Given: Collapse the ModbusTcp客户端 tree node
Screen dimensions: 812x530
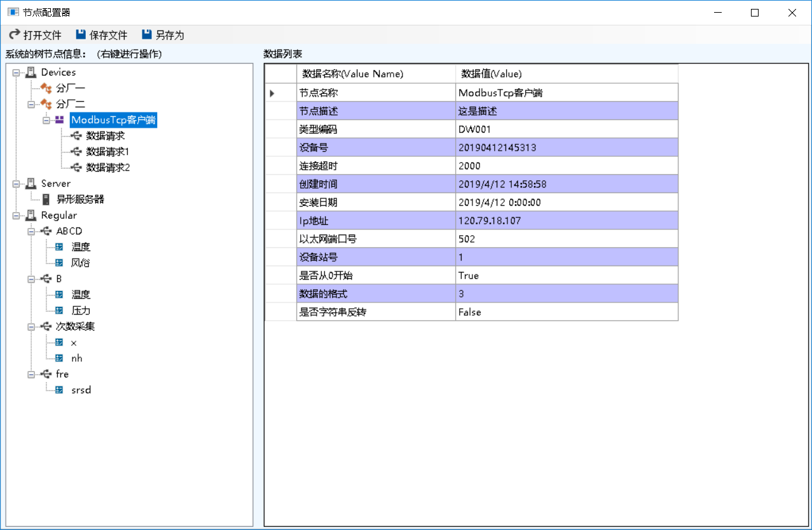Looking at the screenshot, I should coord(46,120).
